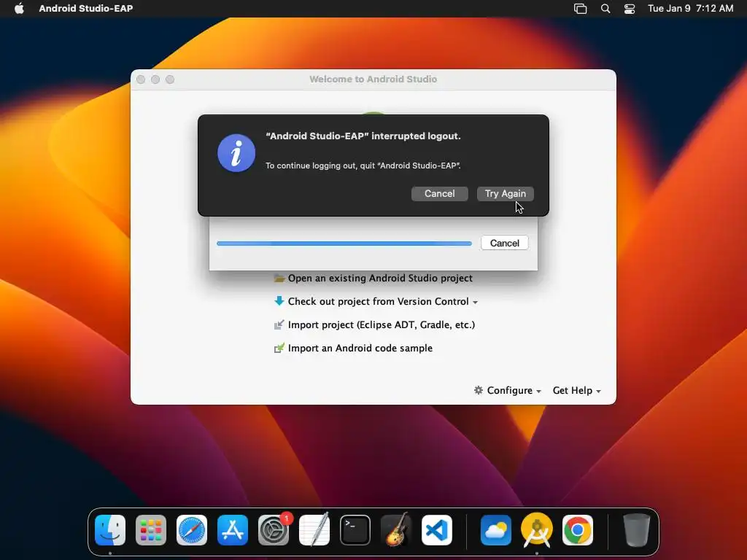The image size is (747, 560).
Task: Check out project from Version Control
Action: pyautogui.click(x=379, y=301)
